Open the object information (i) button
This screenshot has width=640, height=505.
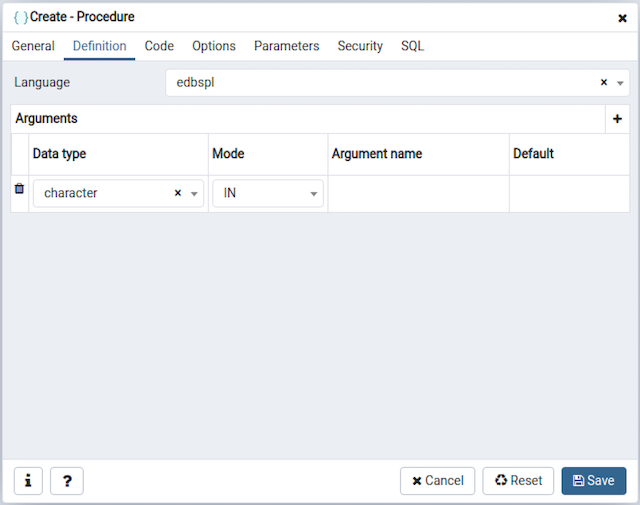pos(28,481)
